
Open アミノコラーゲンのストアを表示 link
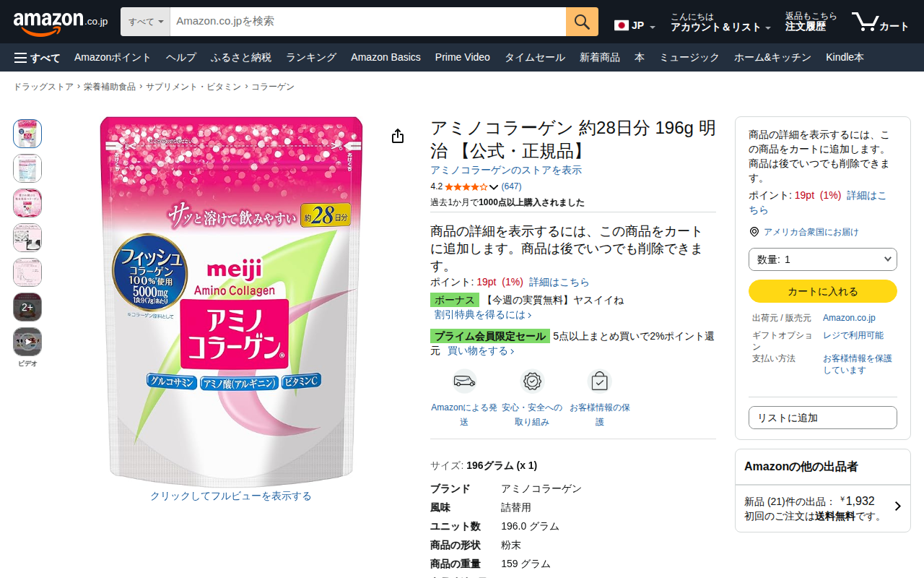(506, 170)
